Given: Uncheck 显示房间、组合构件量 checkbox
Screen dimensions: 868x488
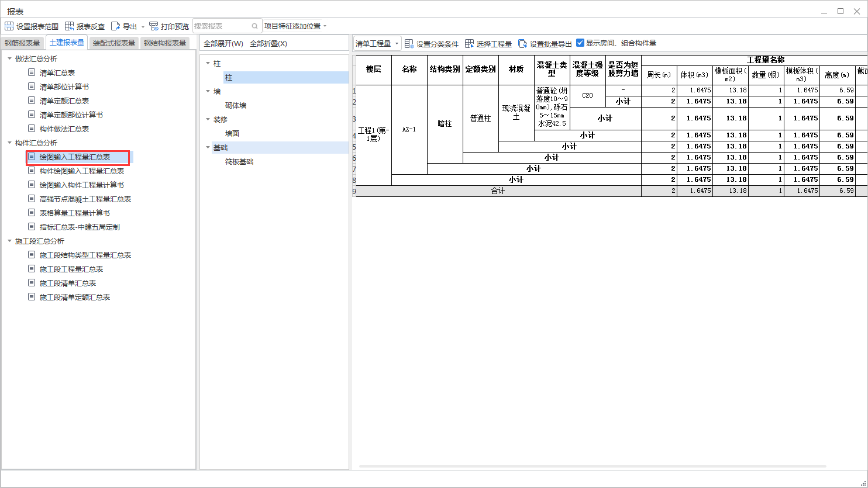Looking at the screenshot, I should click(580, 43).
